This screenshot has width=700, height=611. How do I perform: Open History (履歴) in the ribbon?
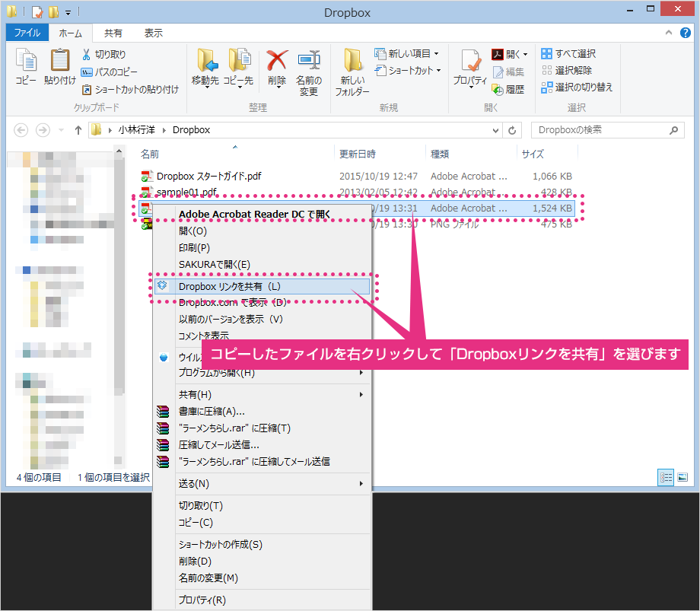coord(508,89)
